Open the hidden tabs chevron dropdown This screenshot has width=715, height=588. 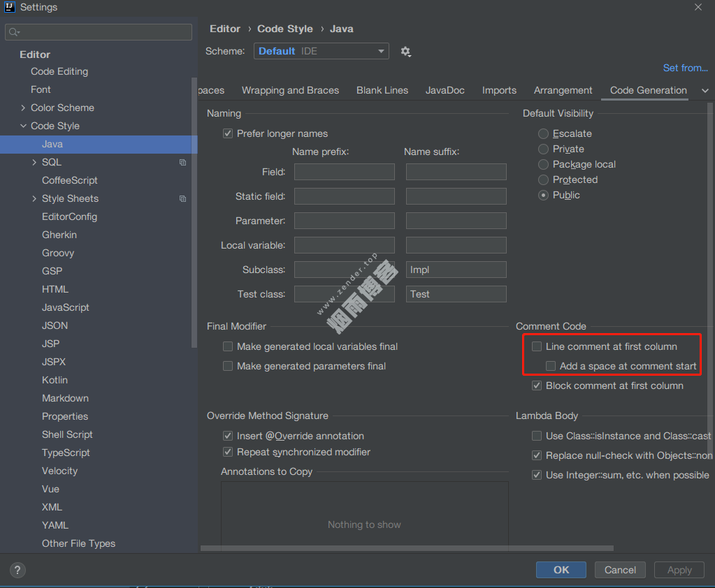[705, 91]
